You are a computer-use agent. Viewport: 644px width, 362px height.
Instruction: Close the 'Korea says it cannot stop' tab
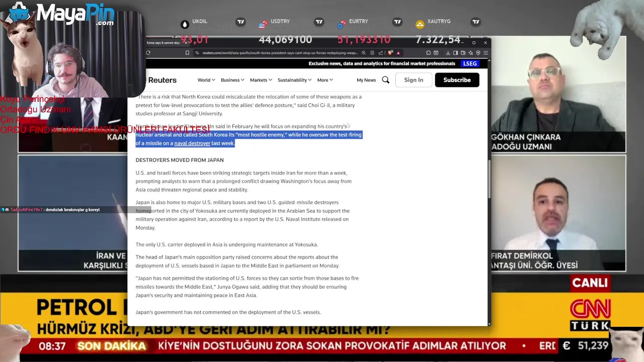(185, 43)
